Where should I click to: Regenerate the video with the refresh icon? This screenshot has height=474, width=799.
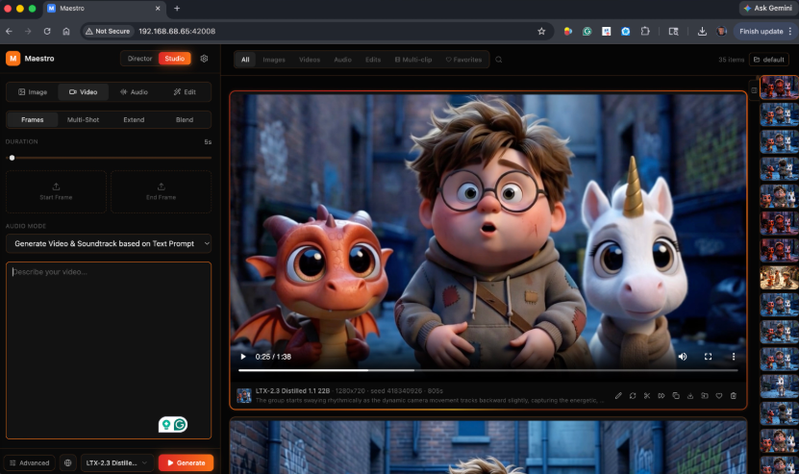click(x=632, y=396)
